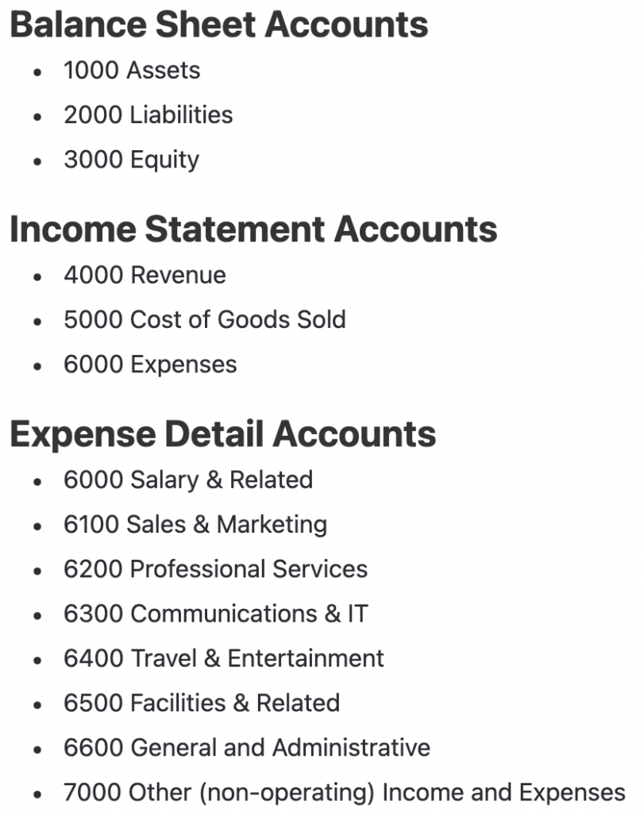Click the 2000 Liabilities entry
644x813 pixels.
(x=148, y=114)
